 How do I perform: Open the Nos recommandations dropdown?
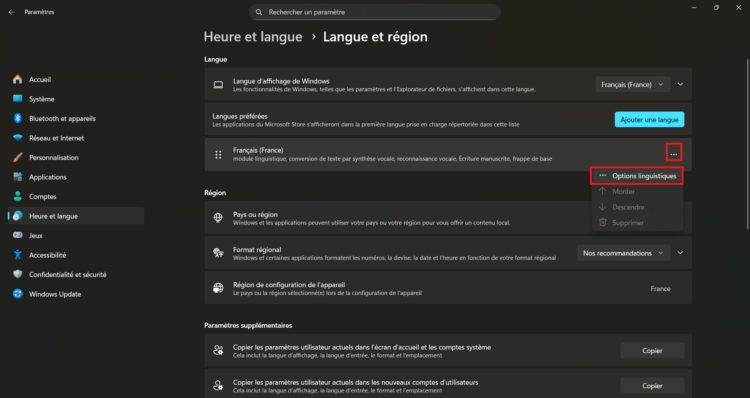[623, 253]
